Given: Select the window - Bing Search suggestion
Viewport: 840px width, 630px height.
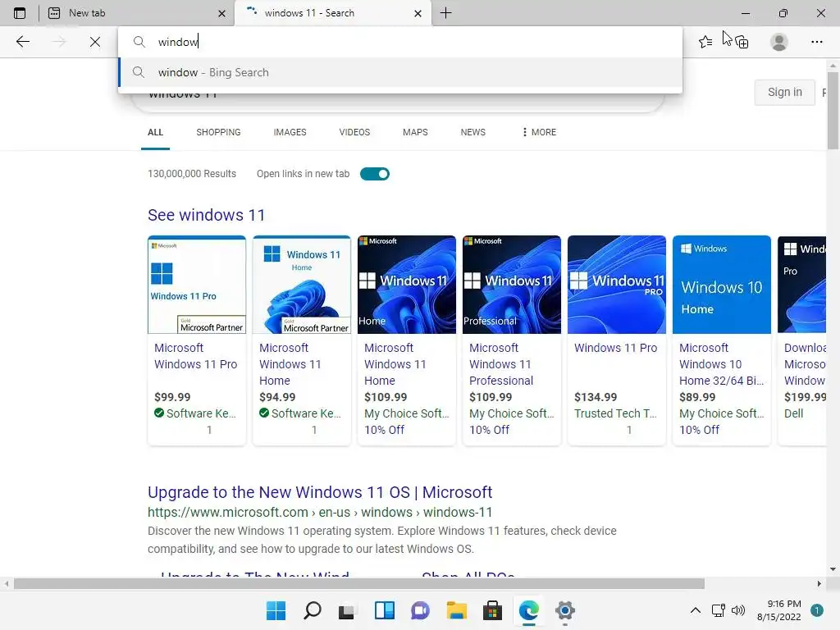Looking at the screenshot, I should 400,72.
